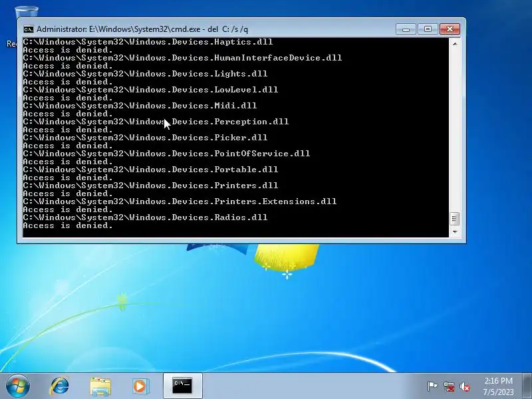Click the Windows.Devices.Lights.dll line
Image resolution: width=532 pixels, height=399 pixels.
[x=145, y=74]
